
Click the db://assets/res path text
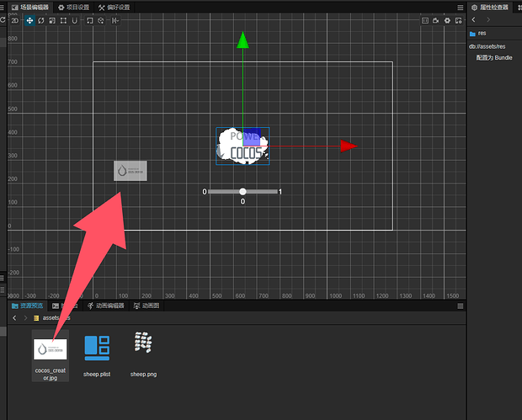point(487,46)
